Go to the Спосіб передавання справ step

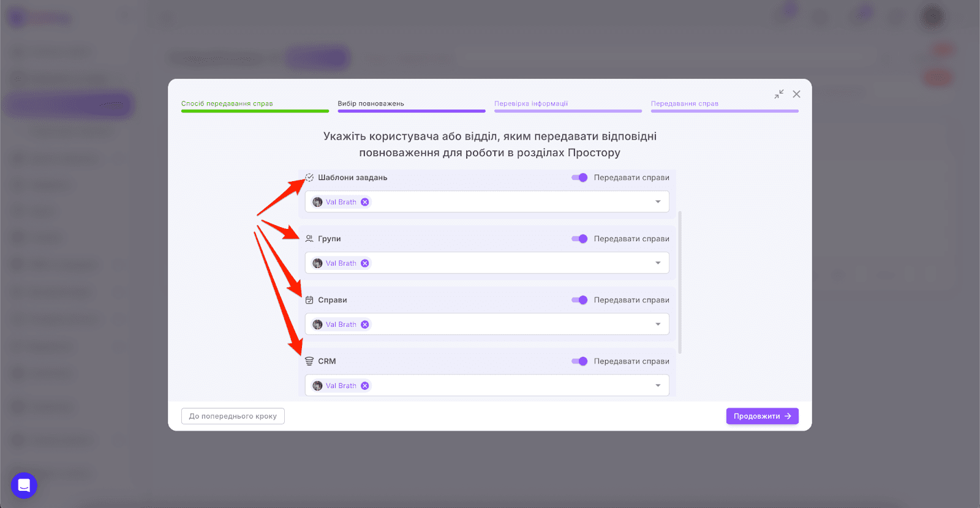255,105
